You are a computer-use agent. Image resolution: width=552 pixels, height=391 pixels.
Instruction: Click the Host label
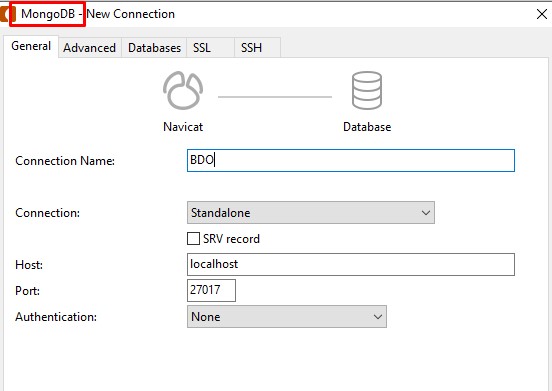29,265
